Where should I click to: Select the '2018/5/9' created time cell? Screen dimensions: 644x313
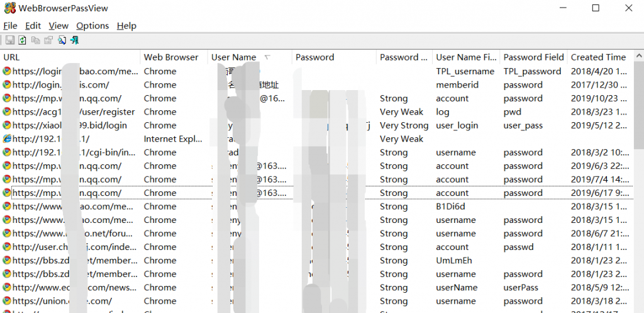pyautogui.click(x=599, y=288)
